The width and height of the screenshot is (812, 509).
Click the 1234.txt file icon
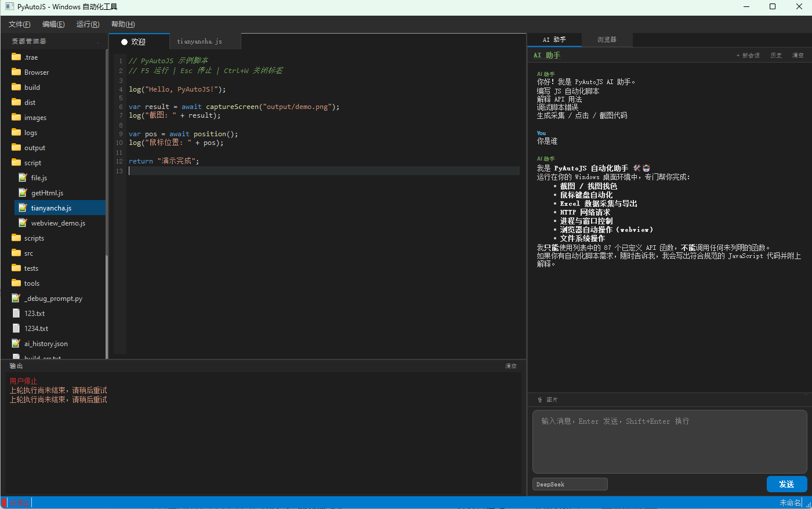[x=16, y=328]
